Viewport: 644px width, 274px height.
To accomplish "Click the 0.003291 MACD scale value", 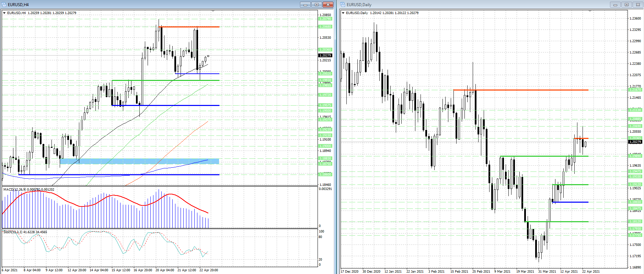I will click(325, 189).
